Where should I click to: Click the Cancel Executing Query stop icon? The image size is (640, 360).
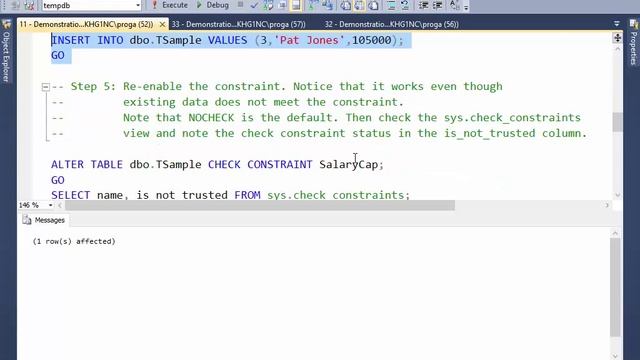pyautogui.click(x=240, y=5)
